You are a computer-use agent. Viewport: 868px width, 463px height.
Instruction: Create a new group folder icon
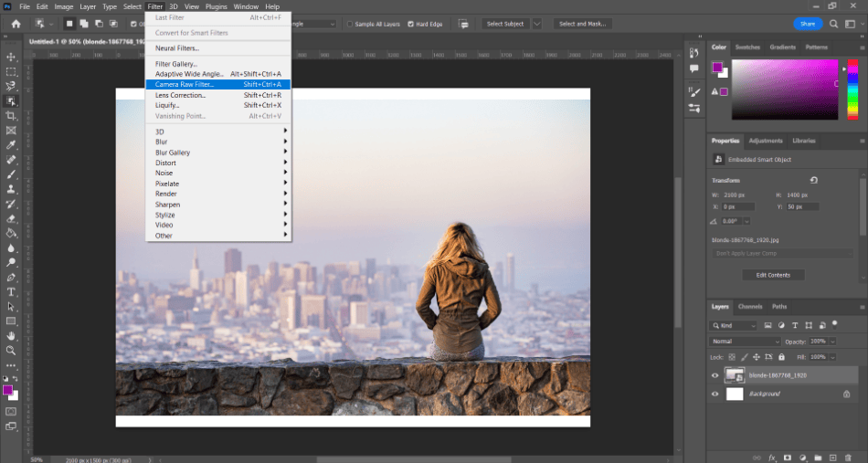pyautogui.click(x=818, y=458)
